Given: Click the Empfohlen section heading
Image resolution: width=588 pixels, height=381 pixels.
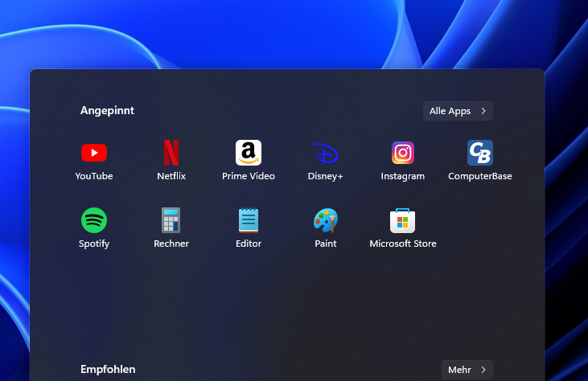Looking at the screenshot, I should click(108, 370).
